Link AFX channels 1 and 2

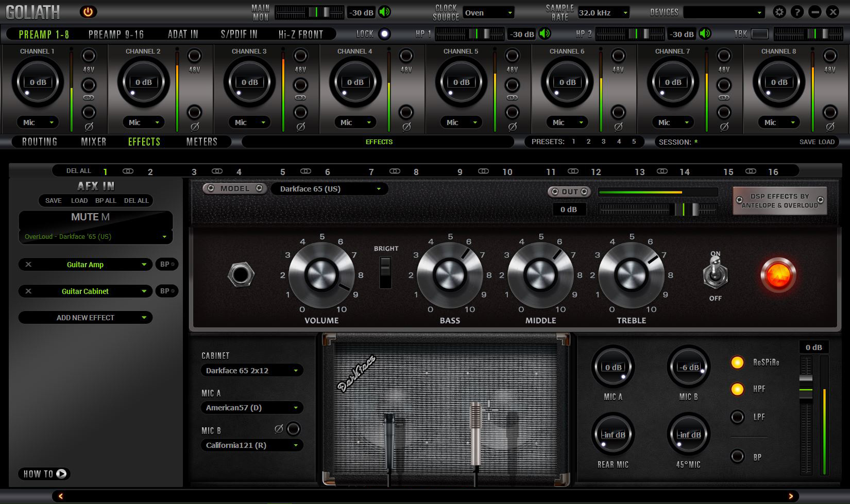tap(128, 171)
